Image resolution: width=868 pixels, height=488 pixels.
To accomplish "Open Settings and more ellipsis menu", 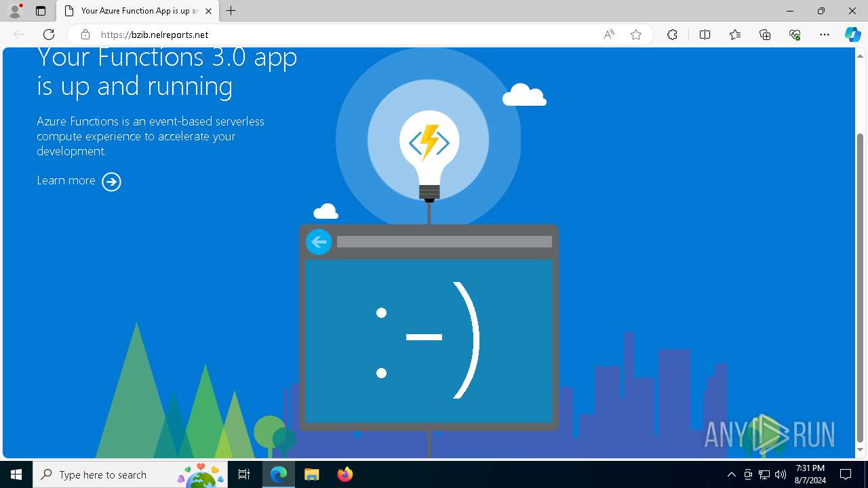I will [x=825, y=35].
